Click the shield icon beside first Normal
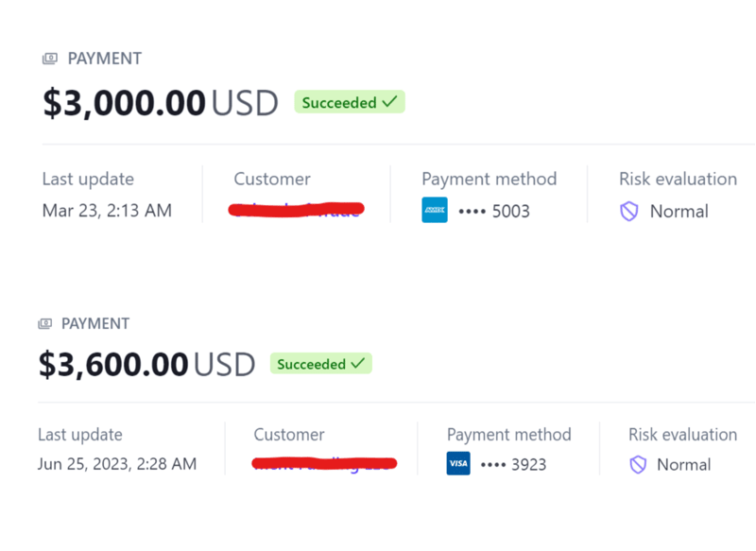Image resolution: width=756 pixels, height=551 pixels. pyautogui.click(x=629, y=212)
